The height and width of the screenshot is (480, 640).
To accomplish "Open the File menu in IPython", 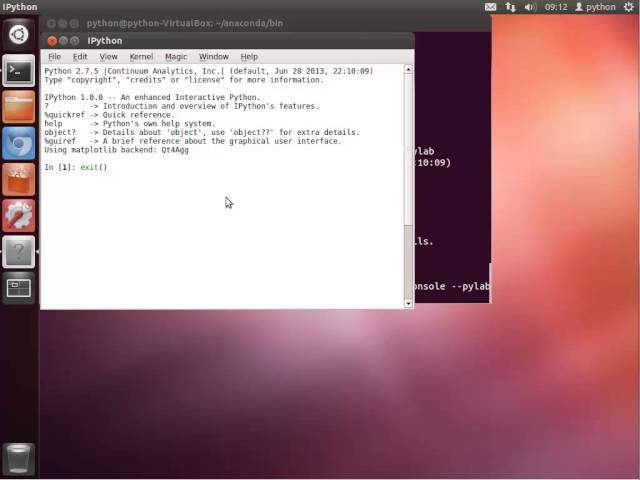I will click(x=54, y=57).
